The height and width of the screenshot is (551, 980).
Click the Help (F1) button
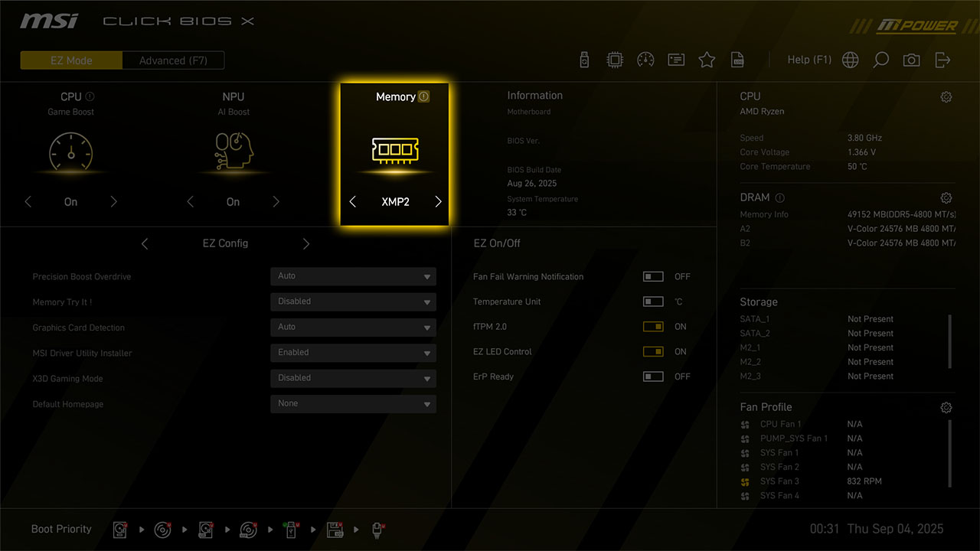coord(809,60)
